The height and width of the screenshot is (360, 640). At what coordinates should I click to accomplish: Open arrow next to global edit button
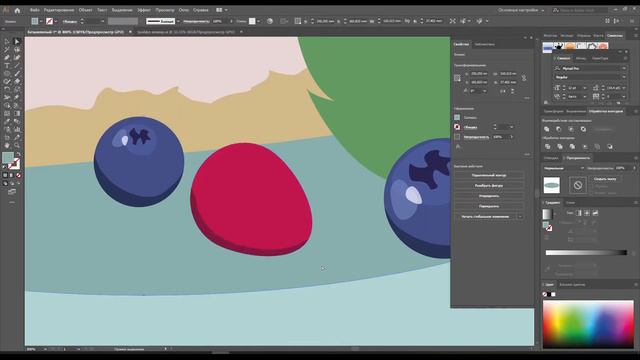pyautogui.click(x=520, y=217)
